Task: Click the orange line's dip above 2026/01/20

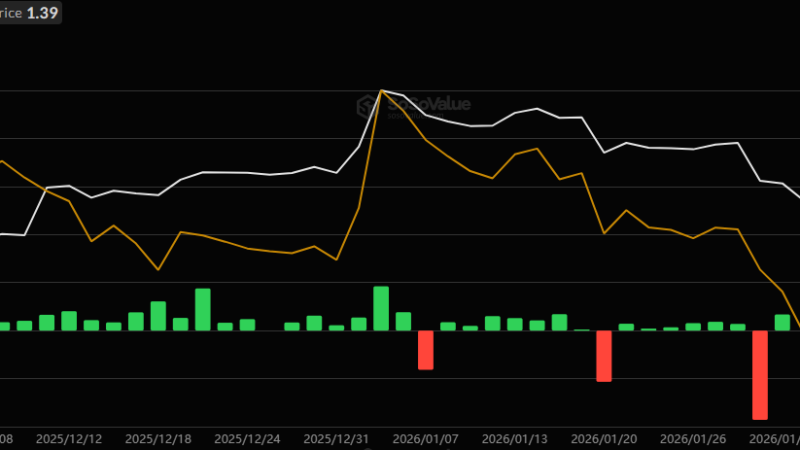Action: [604, 233]
